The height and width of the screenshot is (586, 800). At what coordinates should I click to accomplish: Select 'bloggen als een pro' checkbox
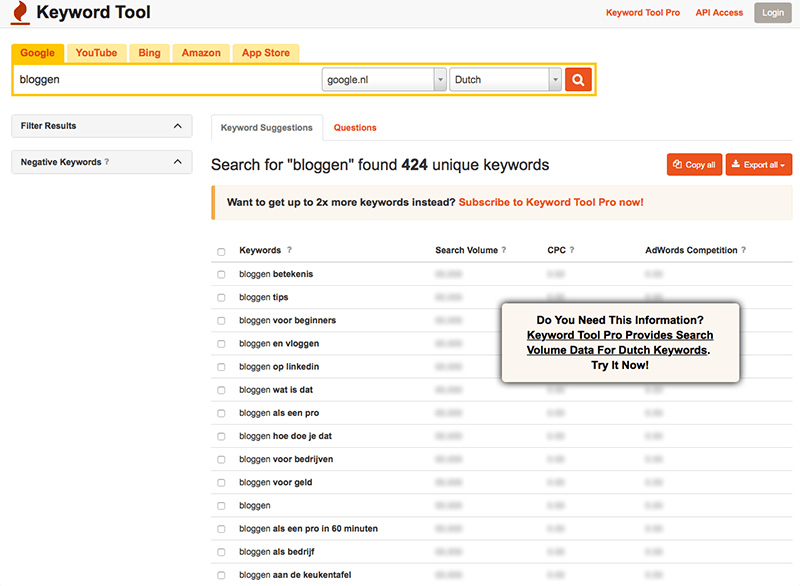pos(221,413)
